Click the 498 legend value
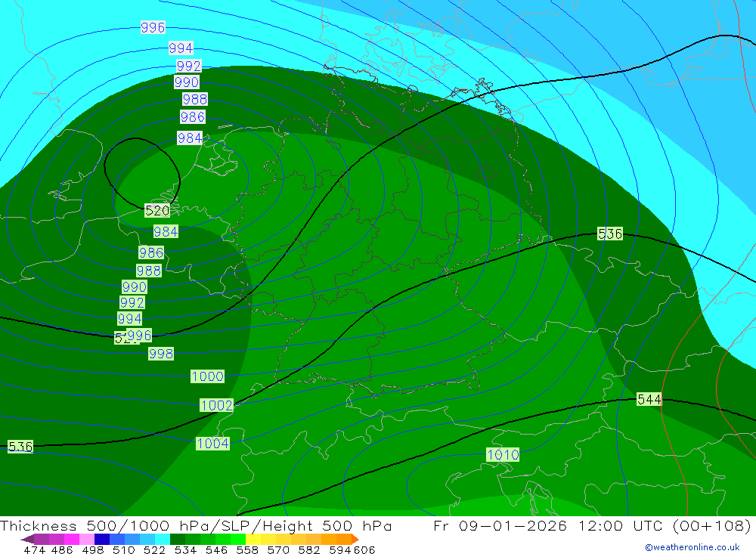The image size is (756, 554). [92, 550]
